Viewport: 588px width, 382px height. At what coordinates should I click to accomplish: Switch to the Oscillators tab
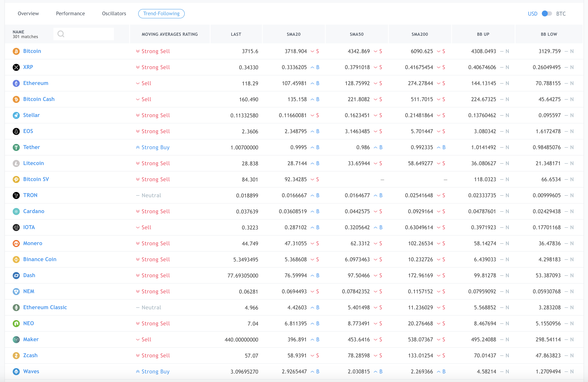(114, 13)
